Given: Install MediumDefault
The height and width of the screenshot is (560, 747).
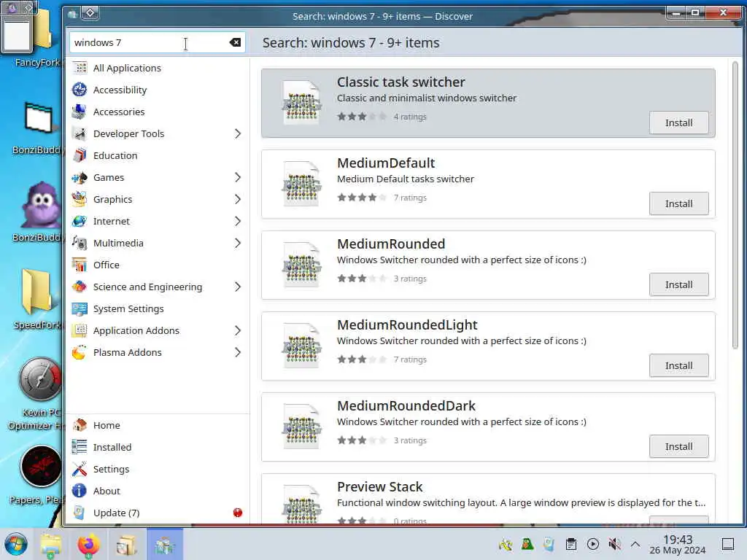Looking at the screenshot, I should (x=678, y=204).
